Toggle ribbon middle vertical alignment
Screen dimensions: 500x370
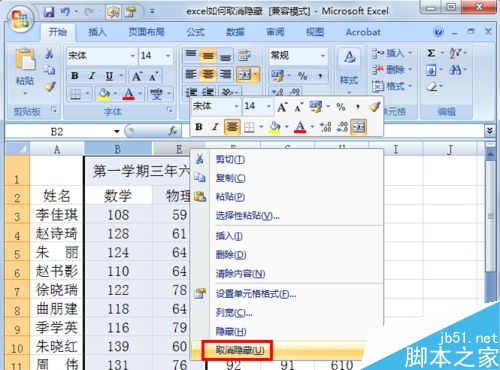[208, 55]
